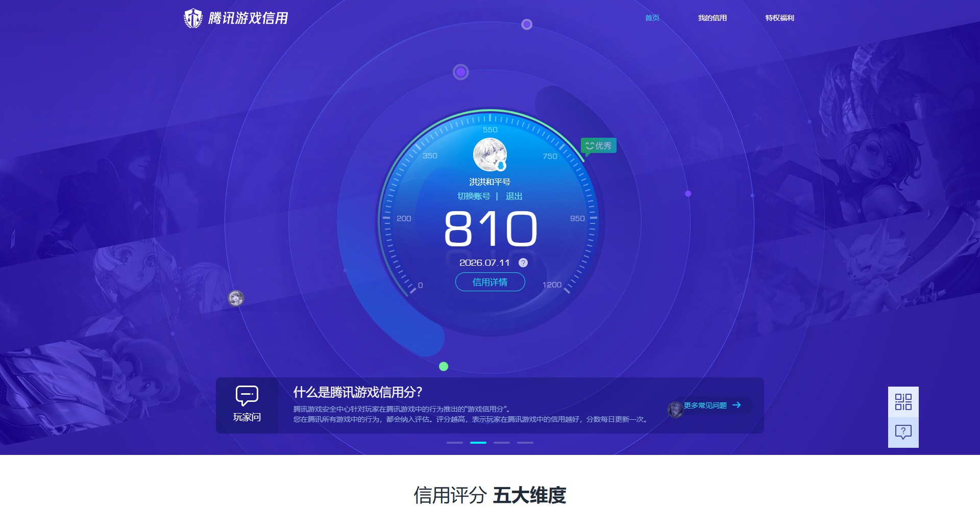This screenshot has width=980, height=509.
Task: Click the green dot on the orbit ring
Action: pyautogui.click(x=444, y=366)
